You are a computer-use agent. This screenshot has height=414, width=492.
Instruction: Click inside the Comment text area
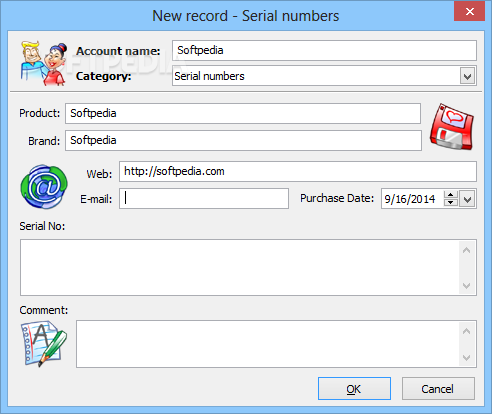(x=268, y=344)
